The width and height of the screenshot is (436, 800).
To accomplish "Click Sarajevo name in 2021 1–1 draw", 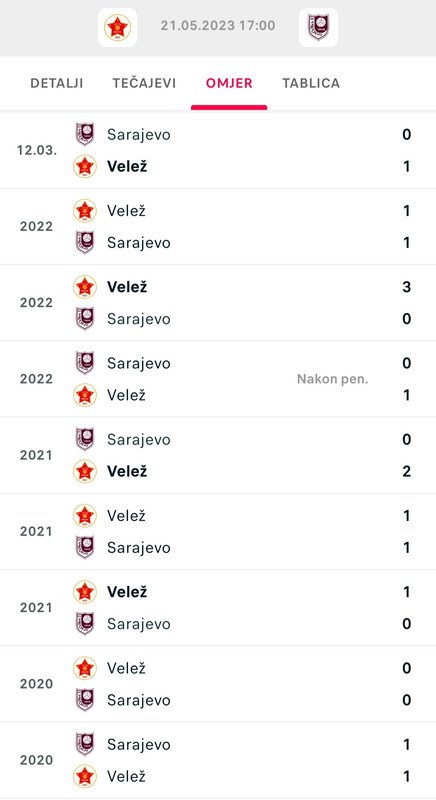I will point(139,547).
